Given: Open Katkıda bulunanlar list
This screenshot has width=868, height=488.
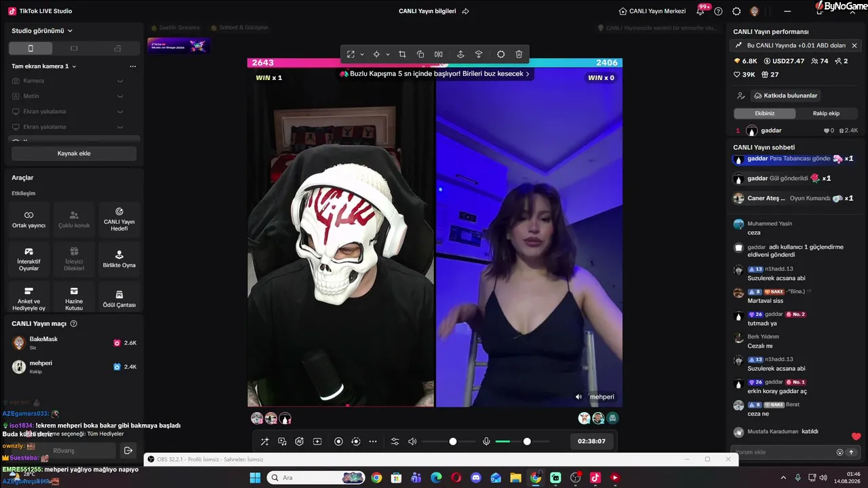Looking at the screenshot, I should [785, 96].
